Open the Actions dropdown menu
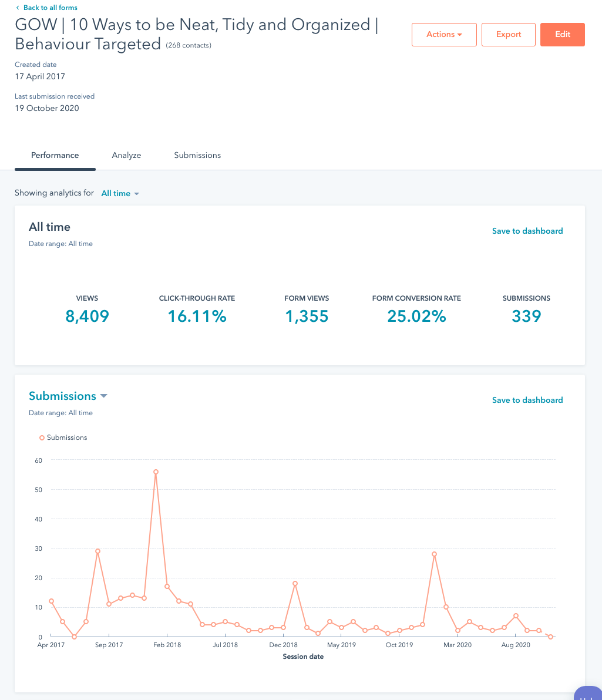This screenshot has width=602, height=700. coord(443,35)
